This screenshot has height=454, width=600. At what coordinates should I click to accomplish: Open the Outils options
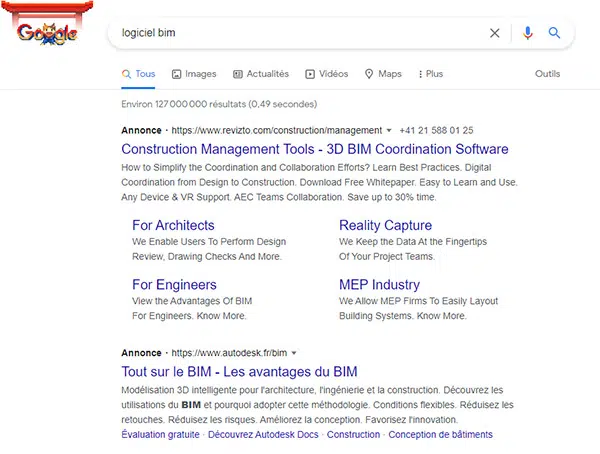click(547, 74)
